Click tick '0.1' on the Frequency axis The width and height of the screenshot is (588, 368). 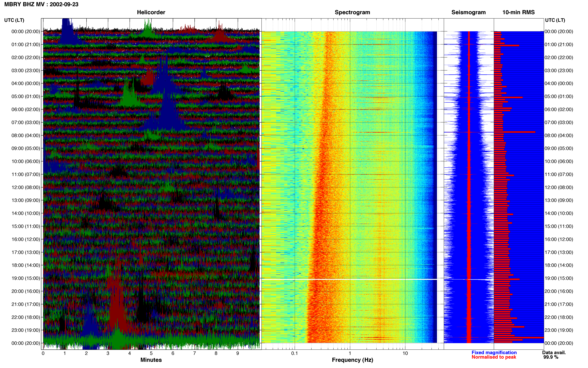tap(295, 353)
